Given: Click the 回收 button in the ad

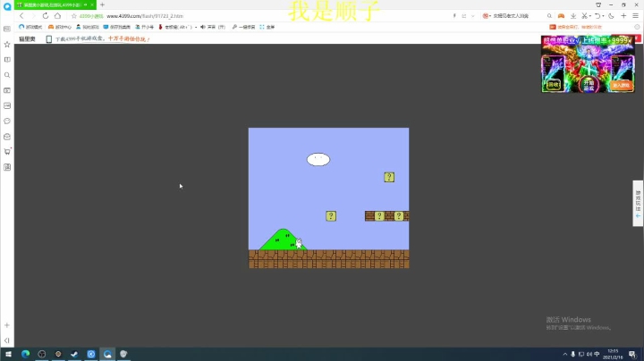Looking at the screenshot, I should click(x=554, y=85).
